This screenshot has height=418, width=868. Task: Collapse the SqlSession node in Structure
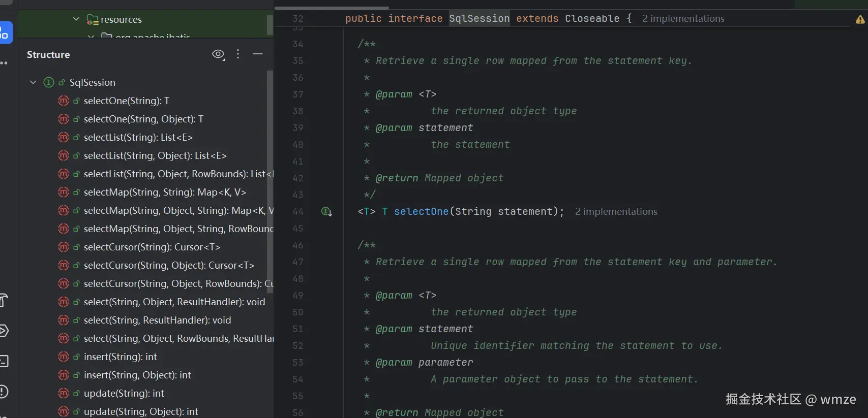(x=33, y=82)
